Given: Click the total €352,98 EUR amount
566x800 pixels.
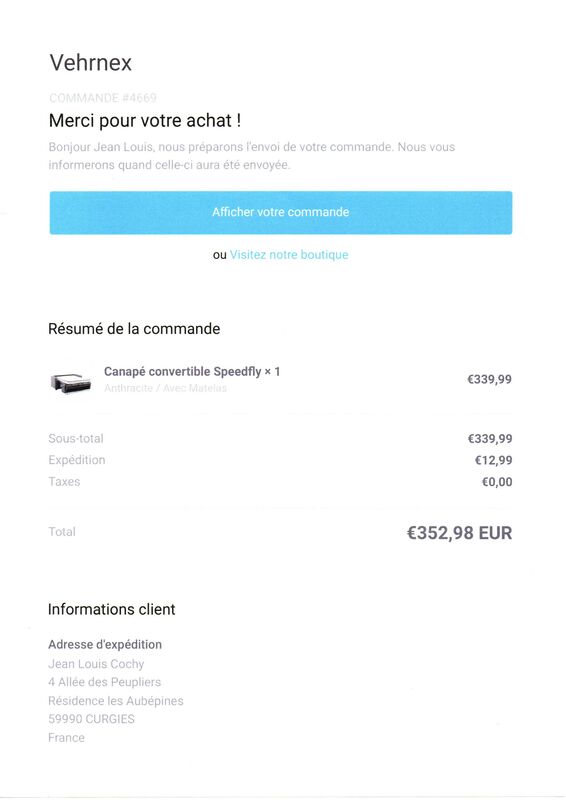Looking at the screenshot, I should point(459,533).
